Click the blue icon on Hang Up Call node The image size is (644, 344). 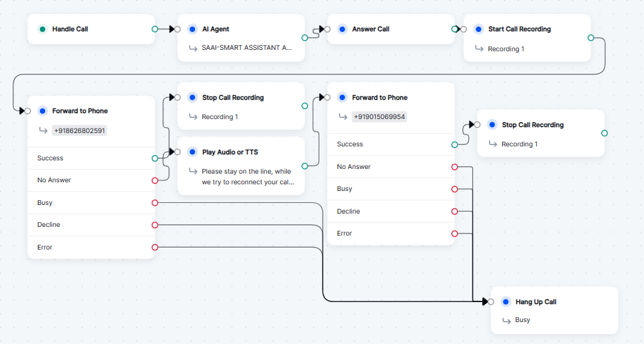(506, 302)
